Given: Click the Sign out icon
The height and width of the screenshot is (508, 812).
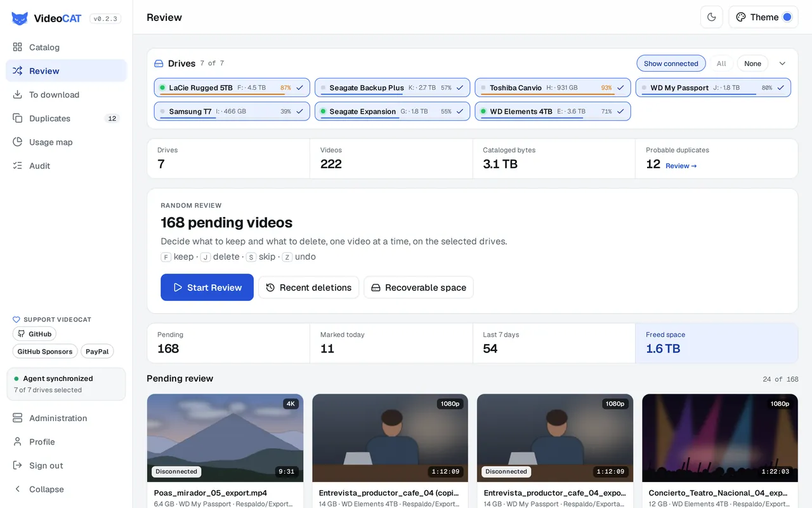Looking at the screenshot, I should [x=18, y=465].
